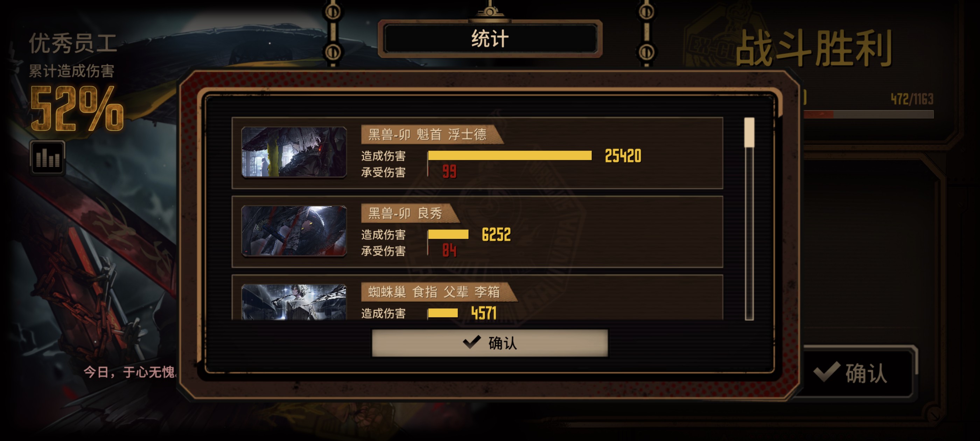Click the 统计 title header
The image size is (980, 441).
[x=490, y=39]
